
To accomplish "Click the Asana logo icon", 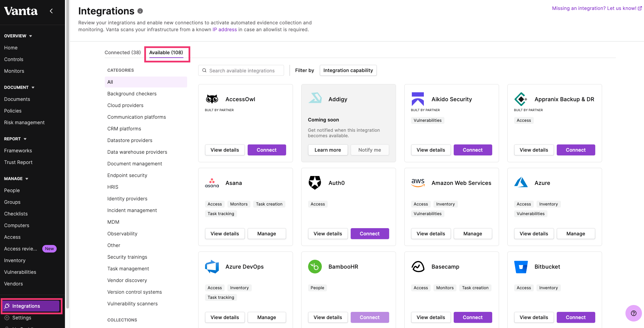I will pyautogui.click(x=212, y=183).
